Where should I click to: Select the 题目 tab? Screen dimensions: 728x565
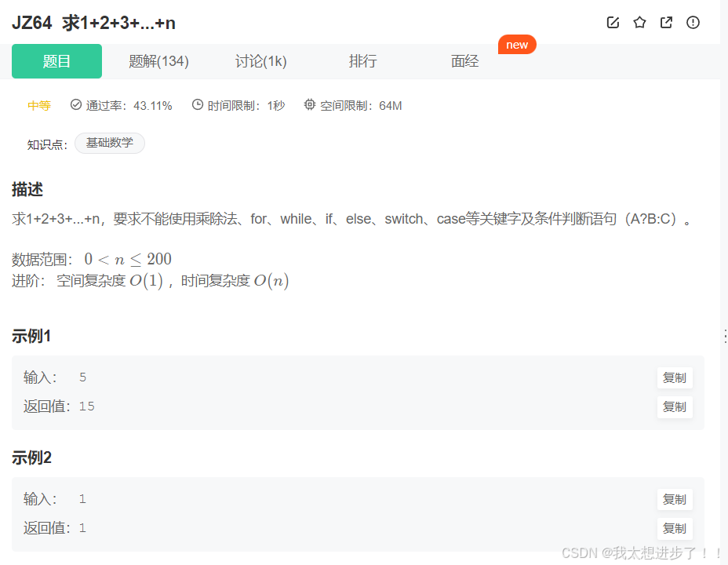56,61
